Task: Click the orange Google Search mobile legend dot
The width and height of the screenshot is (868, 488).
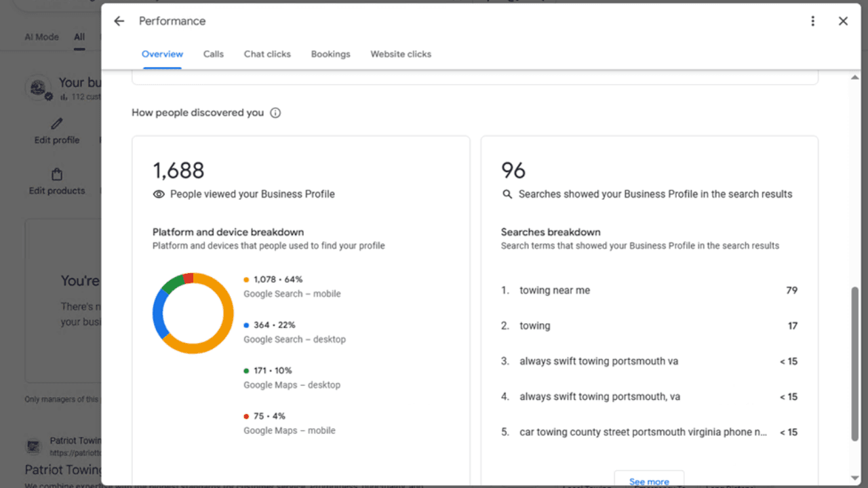Action: pos(246,279)
